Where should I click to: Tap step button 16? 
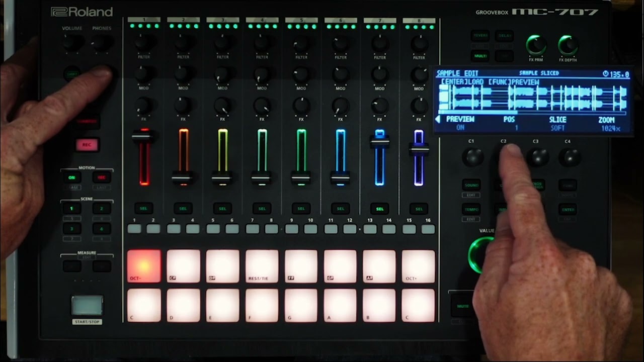tap(428, 229)
